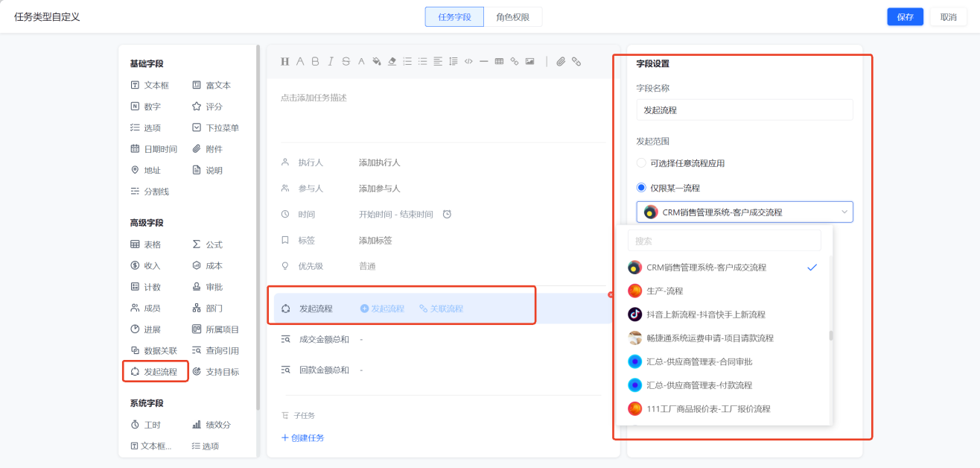Image resolution: width=980 pixels, height=468 pixels.
Task: Click 添加参与人 to add participants
Action: pyautogui.click(x=380, y=189)
